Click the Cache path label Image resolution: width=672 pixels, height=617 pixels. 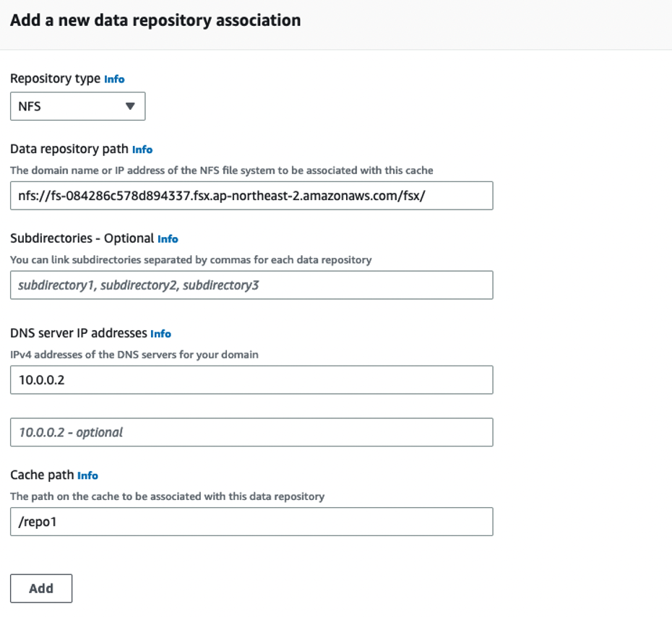coord(42,475)
